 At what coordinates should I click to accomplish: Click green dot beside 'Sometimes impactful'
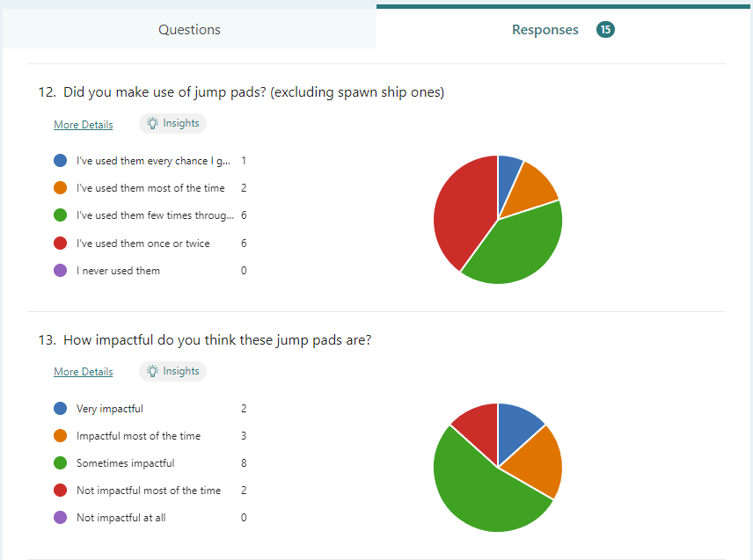61,463
